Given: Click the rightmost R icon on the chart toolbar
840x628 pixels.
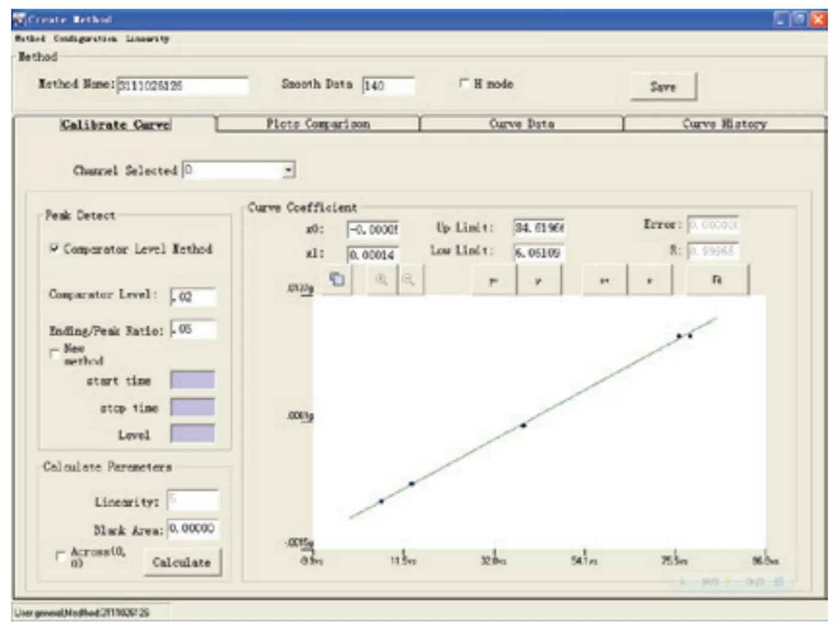Looking at the screenshot, I should point(717,280).
